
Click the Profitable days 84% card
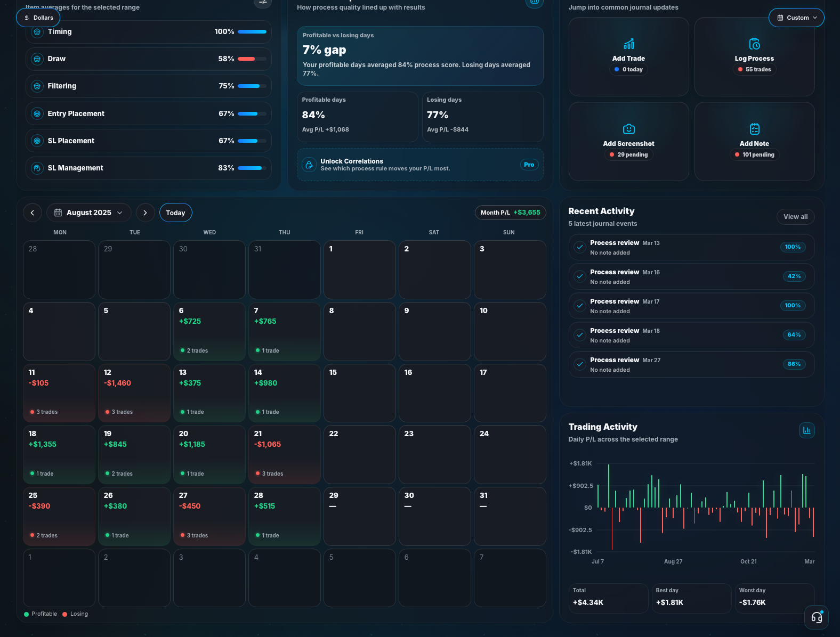tap(358, 117)
